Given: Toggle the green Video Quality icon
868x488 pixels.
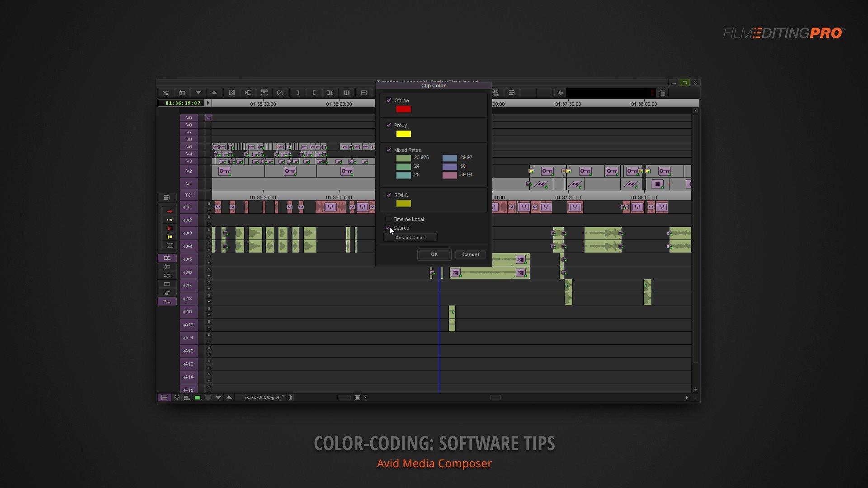Looking at the screenshot, I should [x=198, y=398].
